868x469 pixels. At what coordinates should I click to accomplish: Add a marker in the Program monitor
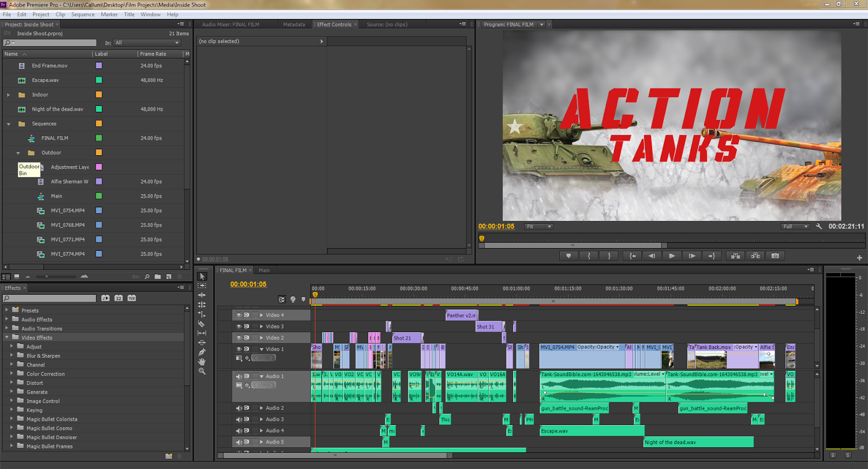[569, 256]
